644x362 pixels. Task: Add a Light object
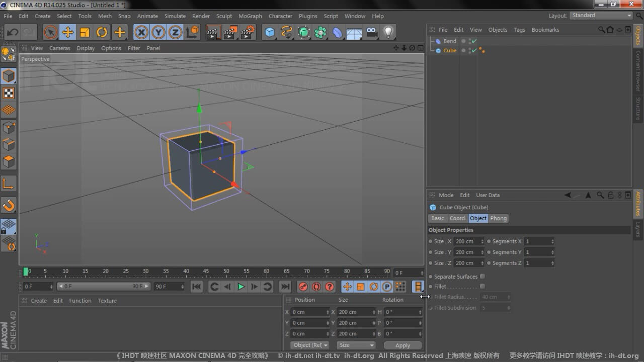pyautogui.click(x=388, y=33)
